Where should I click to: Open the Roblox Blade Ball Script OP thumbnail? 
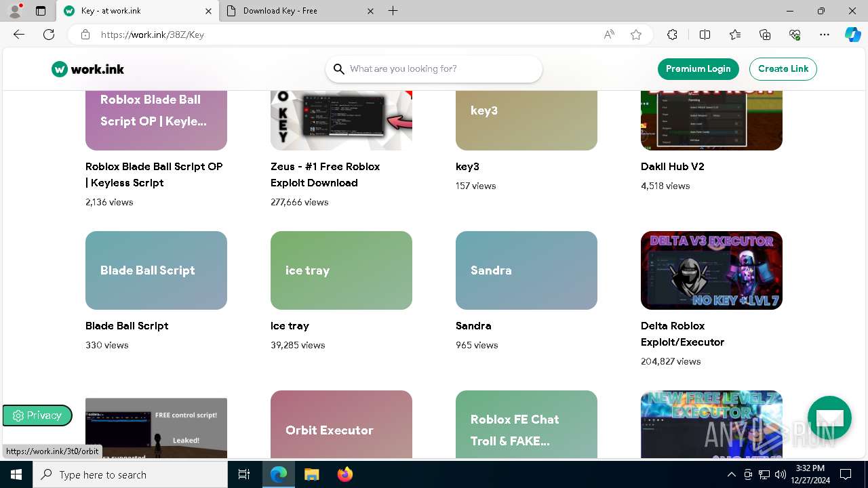point(156,119)
